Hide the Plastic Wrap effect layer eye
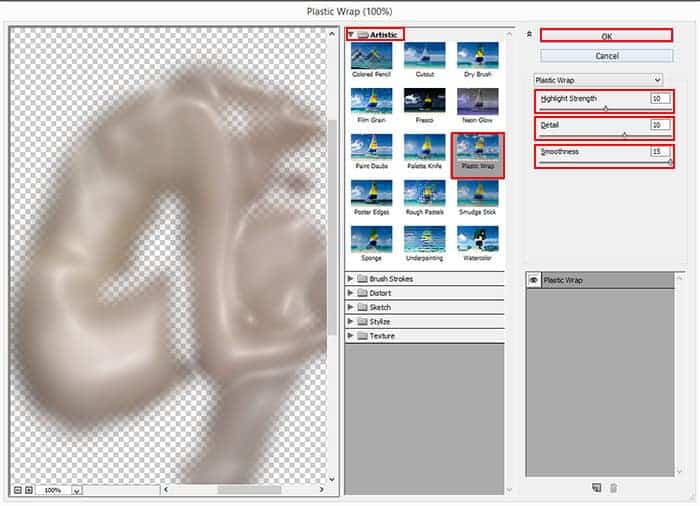This screenshot has height=506, width=700. (x=533, y=280)
